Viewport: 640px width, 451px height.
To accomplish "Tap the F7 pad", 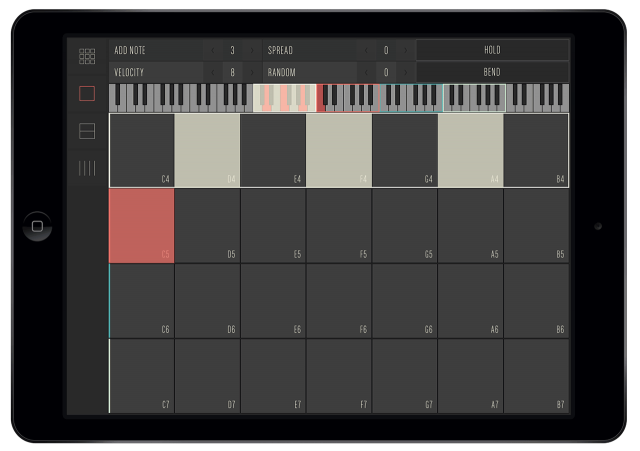I will 339,376.
